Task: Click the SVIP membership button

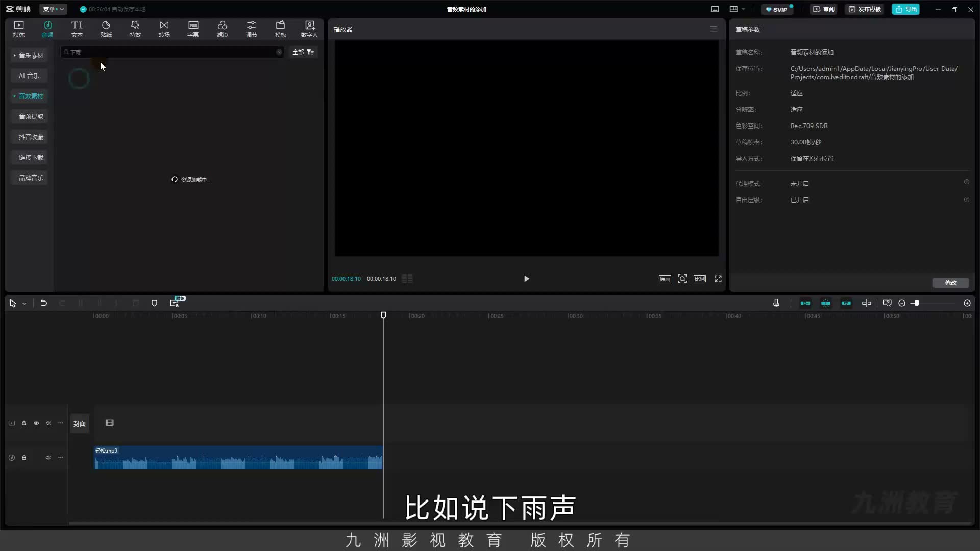Action: click(777, 9)
